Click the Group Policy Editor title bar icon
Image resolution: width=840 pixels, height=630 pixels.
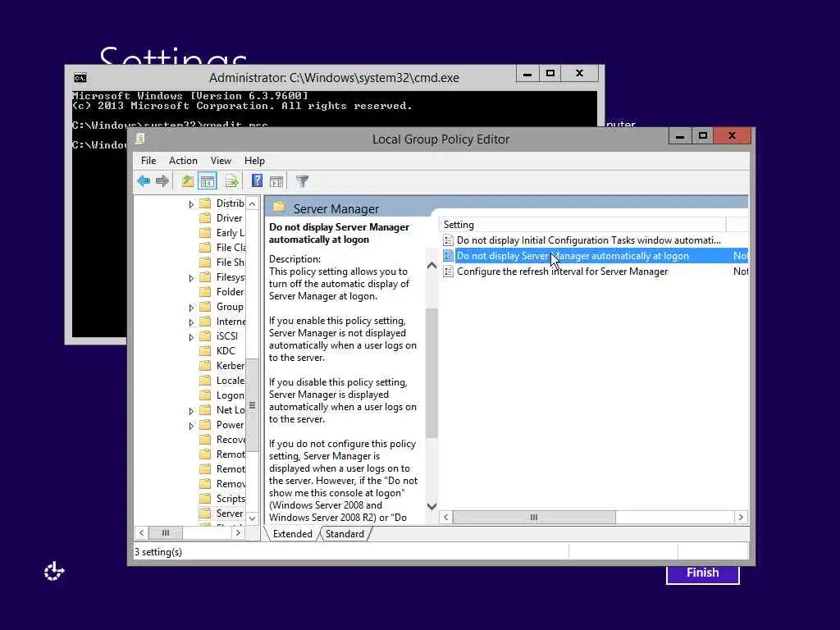point(140,139)
